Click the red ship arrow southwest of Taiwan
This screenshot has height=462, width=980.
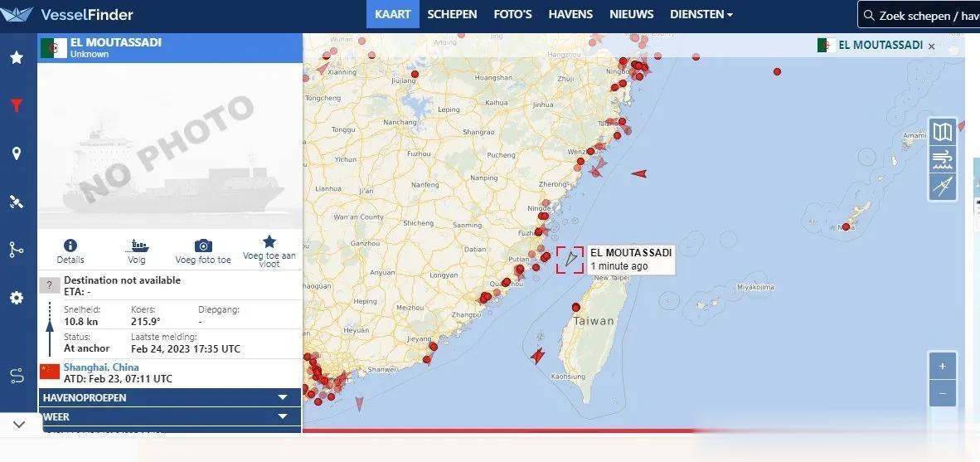[537, 356]
